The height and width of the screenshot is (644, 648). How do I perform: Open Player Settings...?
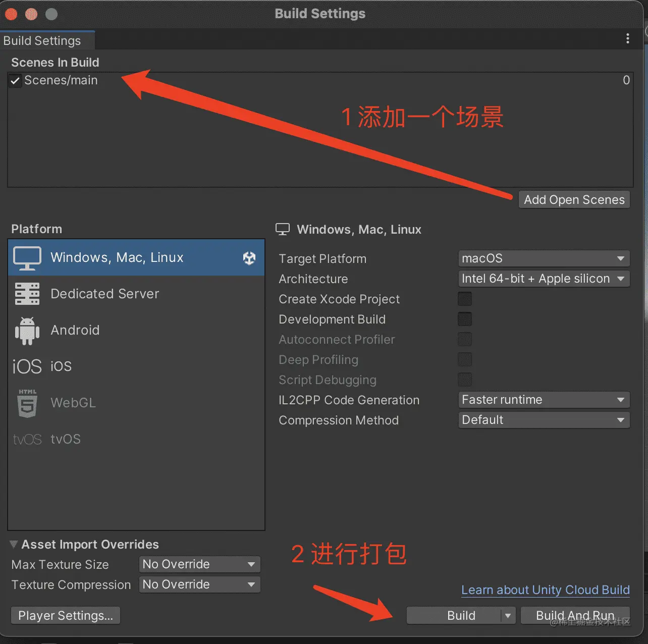(66, 616)
